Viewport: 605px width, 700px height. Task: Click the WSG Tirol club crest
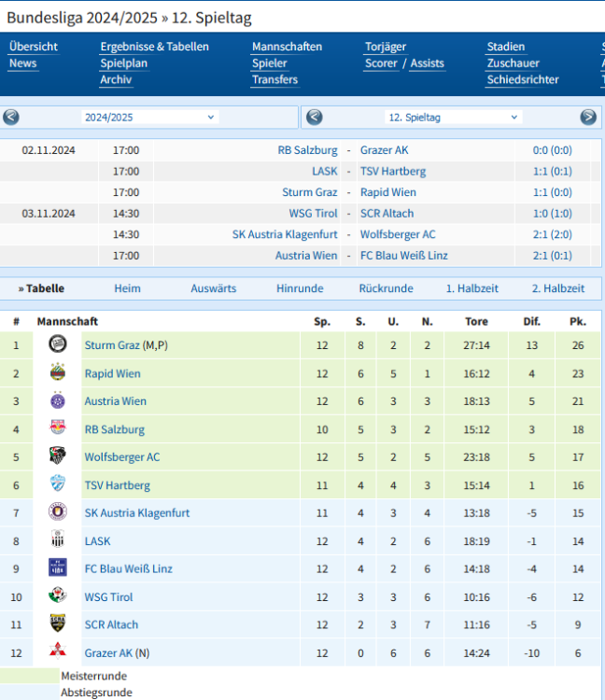tap(58, 595)
